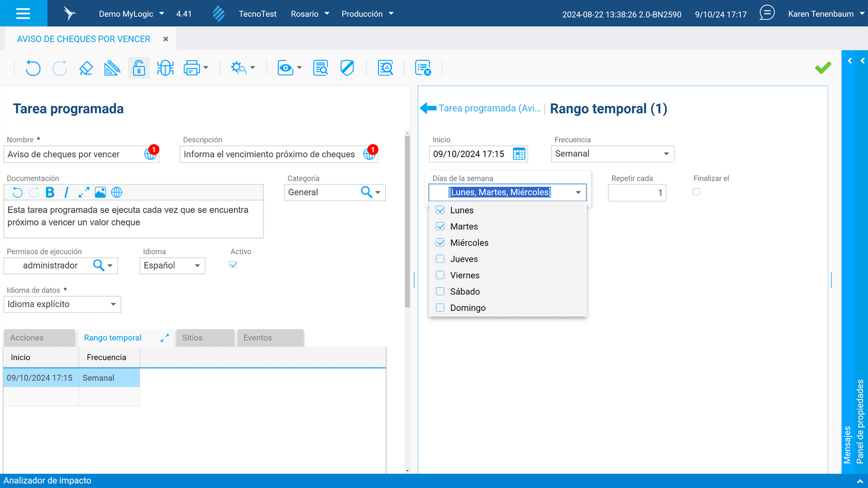The image size is (868, 488).
Task: Click the undo arrow in main toolbar
Action: click(33, 68)
